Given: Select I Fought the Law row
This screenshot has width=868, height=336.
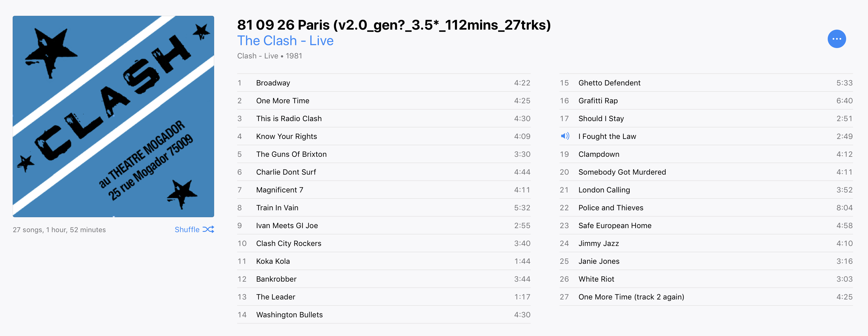Looking at the screenshot, I should (607, 136).
